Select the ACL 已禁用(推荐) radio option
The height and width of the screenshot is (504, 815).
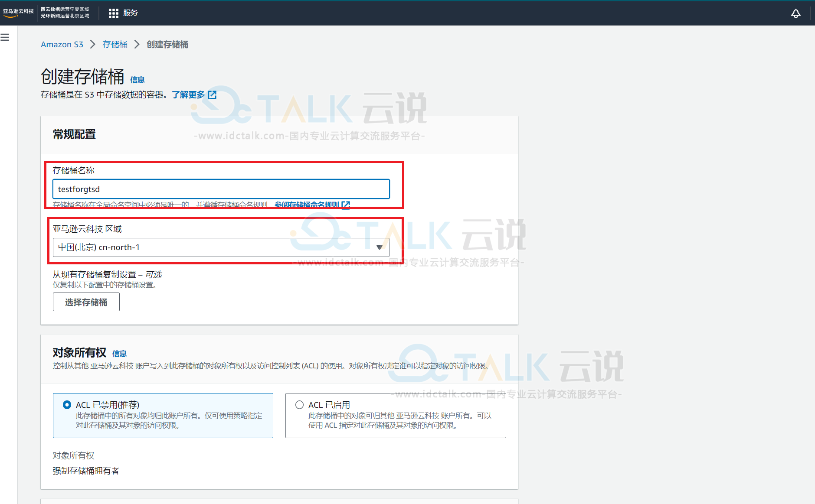tap(67, 405)
